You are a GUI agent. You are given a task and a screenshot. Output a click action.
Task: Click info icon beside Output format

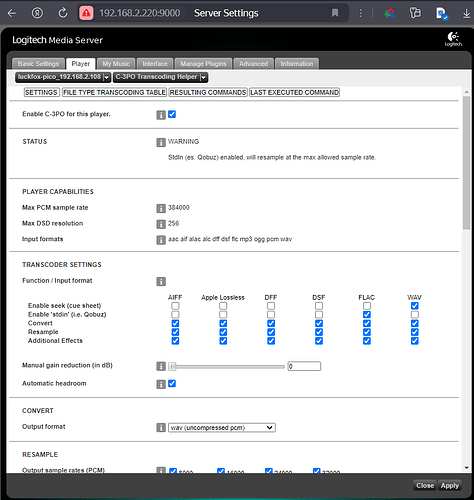tap(161, 428)
